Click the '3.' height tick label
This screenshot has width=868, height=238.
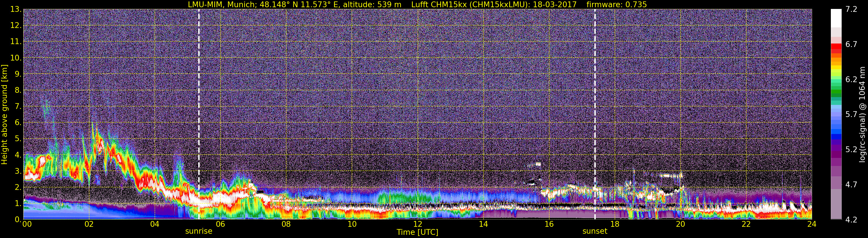18,171
